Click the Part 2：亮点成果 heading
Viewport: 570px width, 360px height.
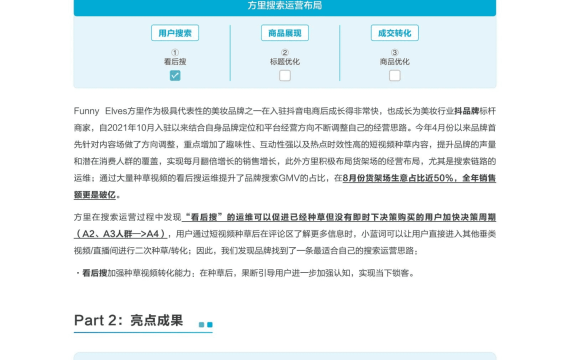pos(129,320)
